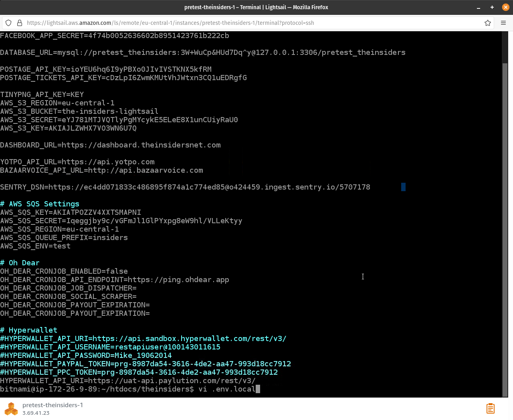Click the FACEBOOK_APP_SECRET line
Viewport: 513px width, 420px height.
[x=115, y=36]
